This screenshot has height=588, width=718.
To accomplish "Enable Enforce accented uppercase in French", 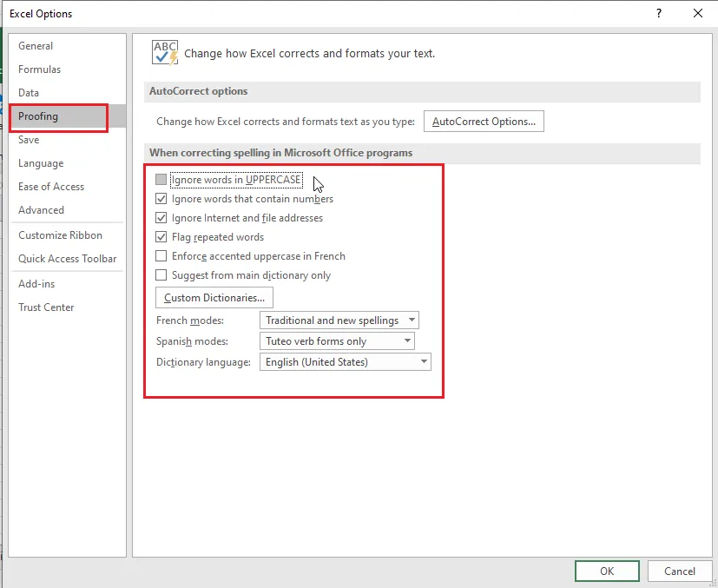I will [x=161, y=256].
